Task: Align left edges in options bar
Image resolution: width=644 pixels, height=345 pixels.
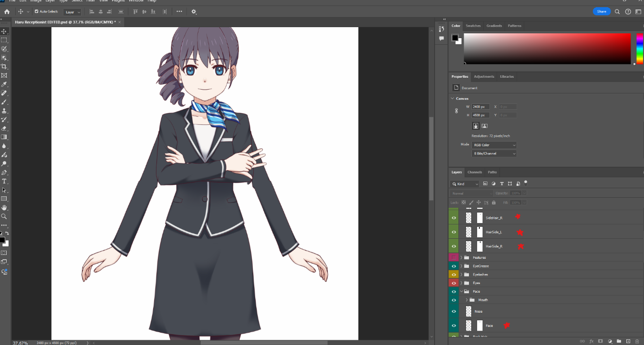Action: (92, 11)
